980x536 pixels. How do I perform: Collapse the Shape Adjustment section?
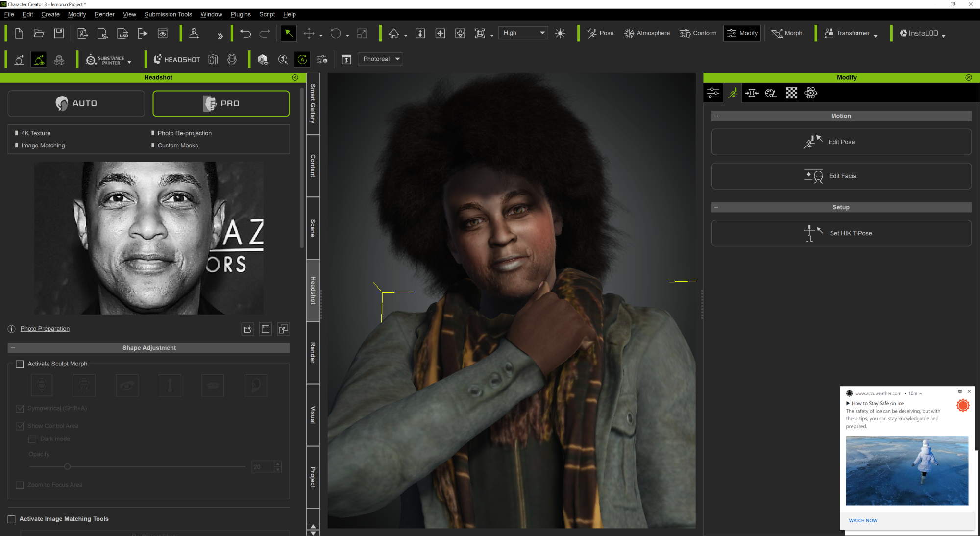coord(13,348)
